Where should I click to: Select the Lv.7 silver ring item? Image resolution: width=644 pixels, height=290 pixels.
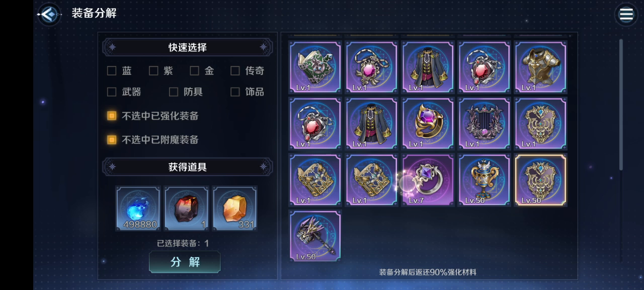[x=428, y=180]
